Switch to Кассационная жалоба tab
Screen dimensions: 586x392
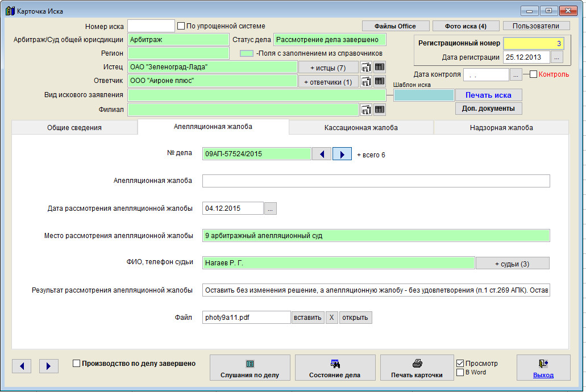(361, 128)
